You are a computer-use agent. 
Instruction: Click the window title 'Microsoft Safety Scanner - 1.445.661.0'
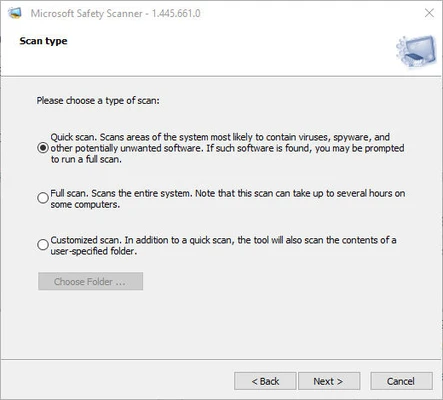point(115,13)
